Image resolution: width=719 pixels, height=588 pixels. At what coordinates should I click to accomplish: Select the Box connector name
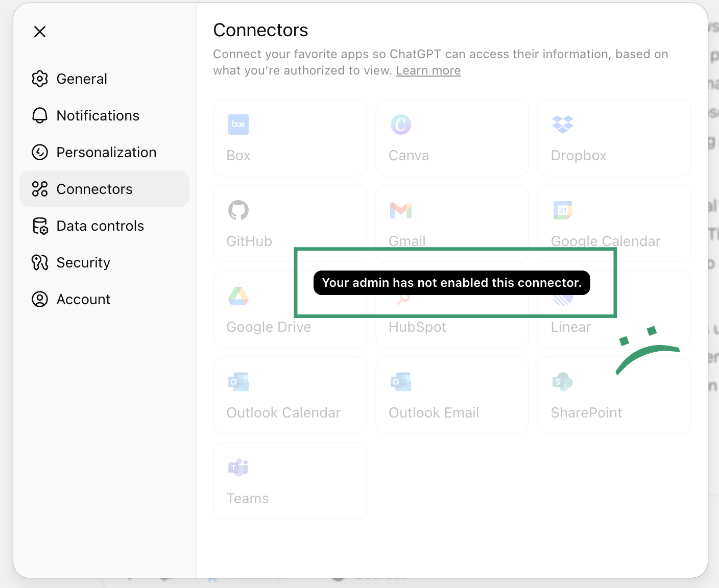click(x=238, y=156)
